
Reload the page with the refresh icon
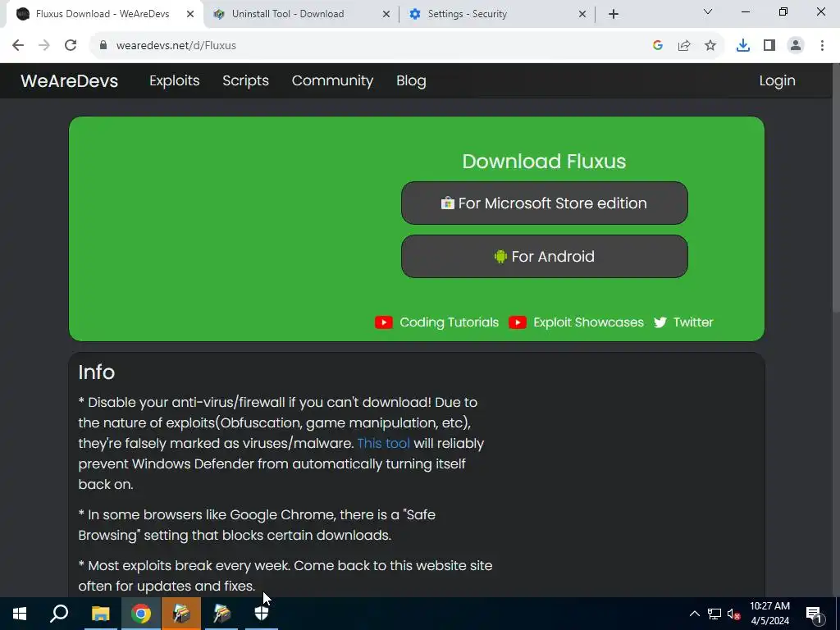click(x=71, y=46)
